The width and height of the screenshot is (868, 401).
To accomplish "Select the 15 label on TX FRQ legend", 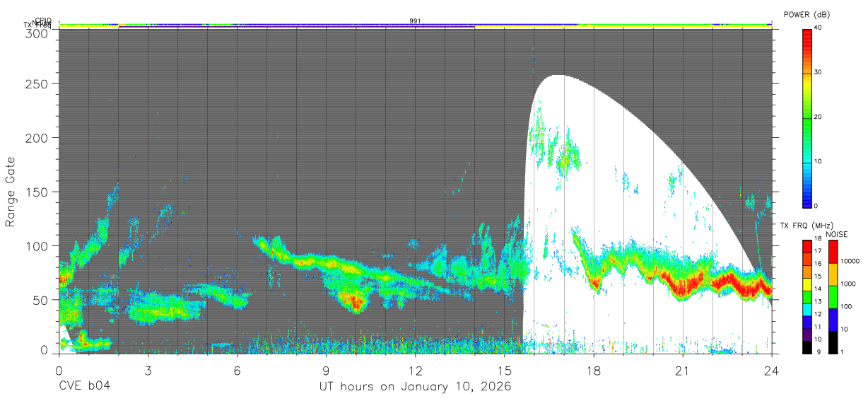I will click(x=819, y=277).
